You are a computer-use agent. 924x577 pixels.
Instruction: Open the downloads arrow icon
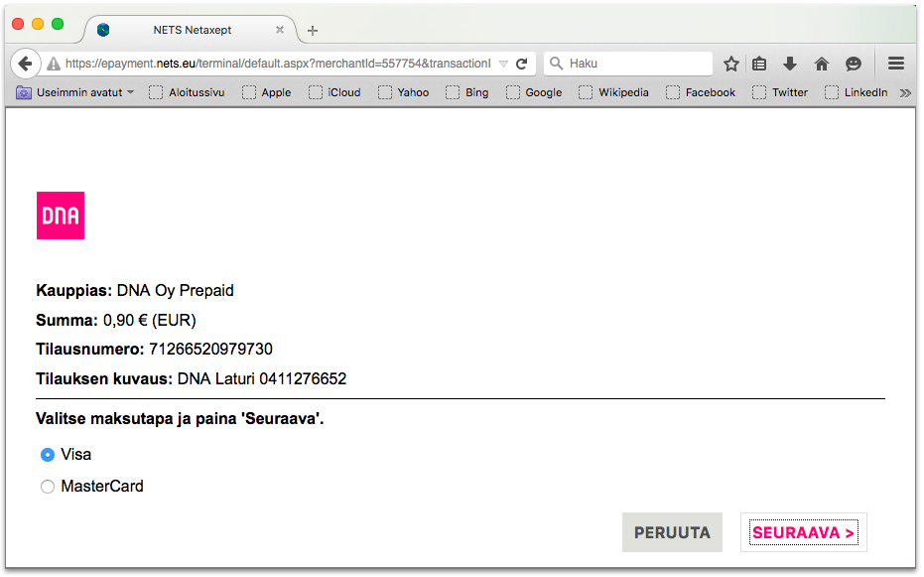(790, 64)
